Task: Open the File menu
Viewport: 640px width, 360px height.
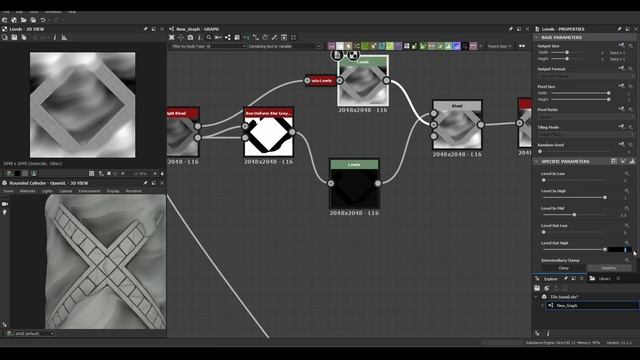Action: (6, 12)
